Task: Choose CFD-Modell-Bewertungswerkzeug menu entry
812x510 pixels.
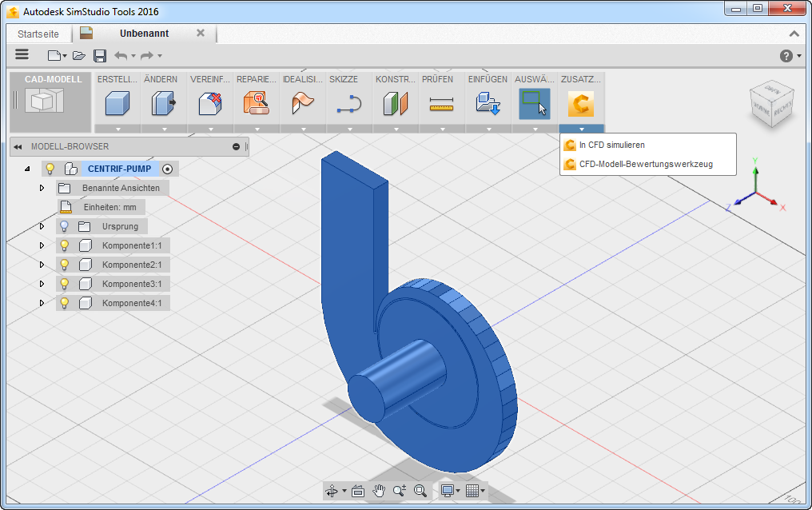Action: 648,164
